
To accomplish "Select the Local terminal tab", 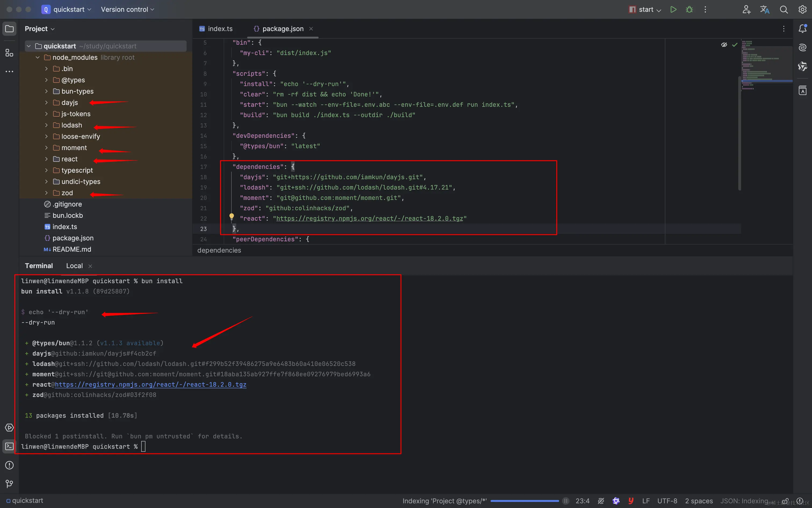I will pos(74,266).
